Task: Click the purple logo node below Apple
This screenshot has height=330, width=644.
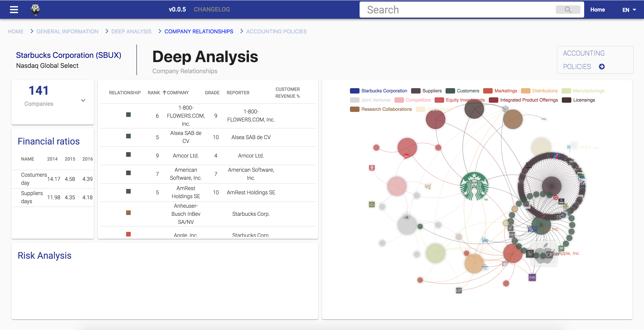Action: pos(532,277)
